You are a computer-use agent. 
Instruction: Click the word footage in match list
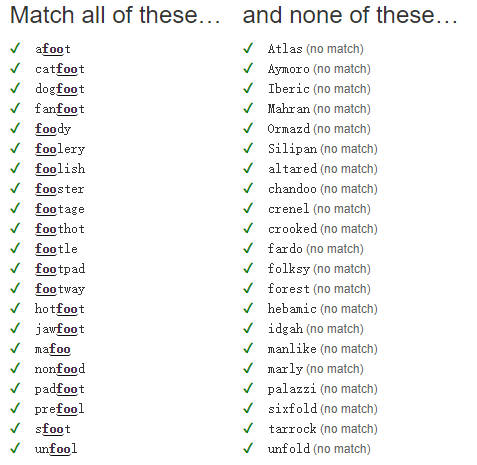pos(60,209)
